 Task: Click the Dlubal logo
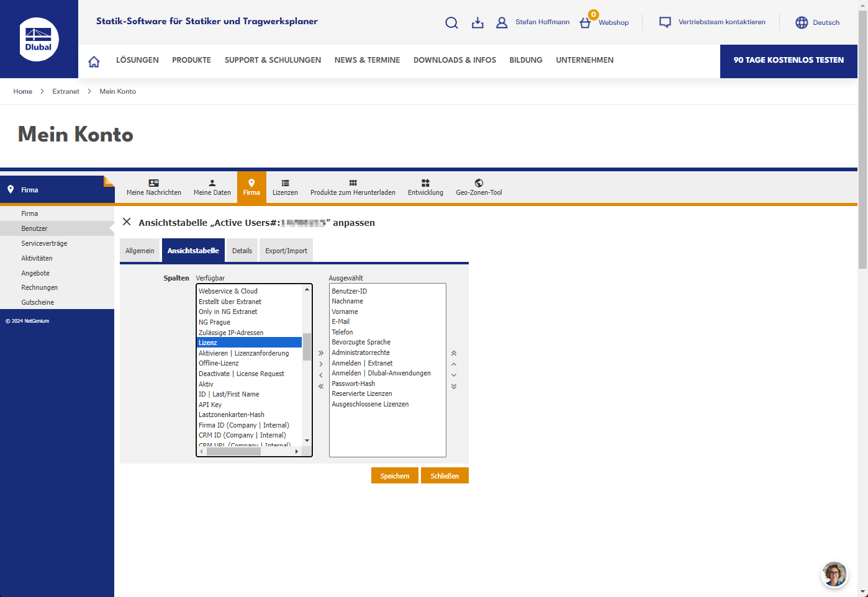[x=38, y=38]
